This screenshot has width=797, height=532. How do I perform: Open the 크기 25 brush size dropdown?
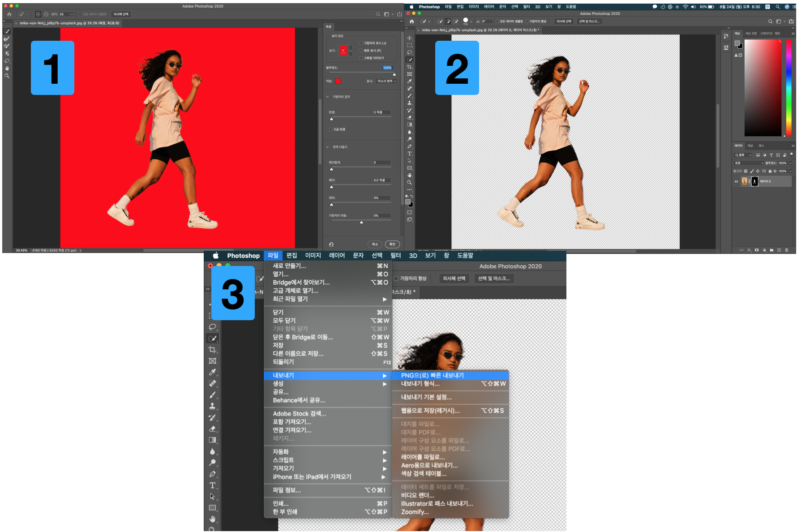(x=72, y=14)
